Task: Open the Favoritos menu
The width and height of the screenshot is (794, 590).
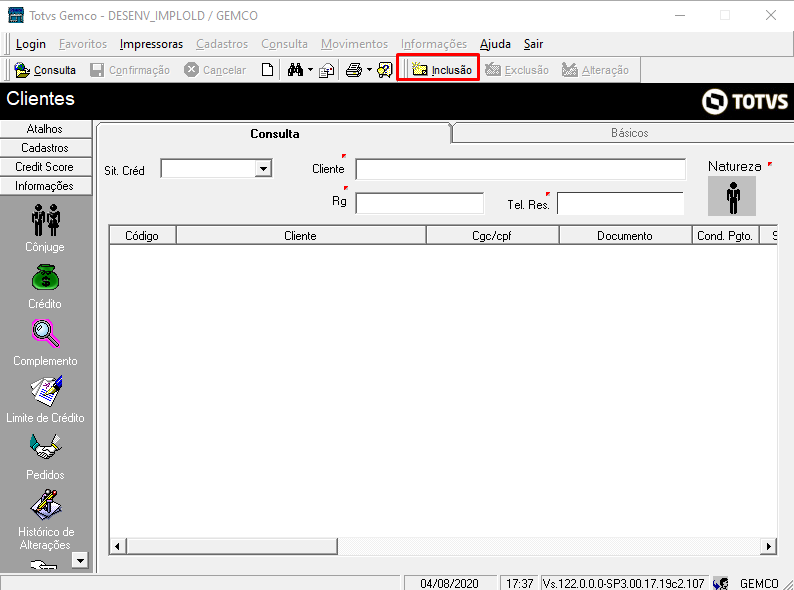Action: coord(83,44)
